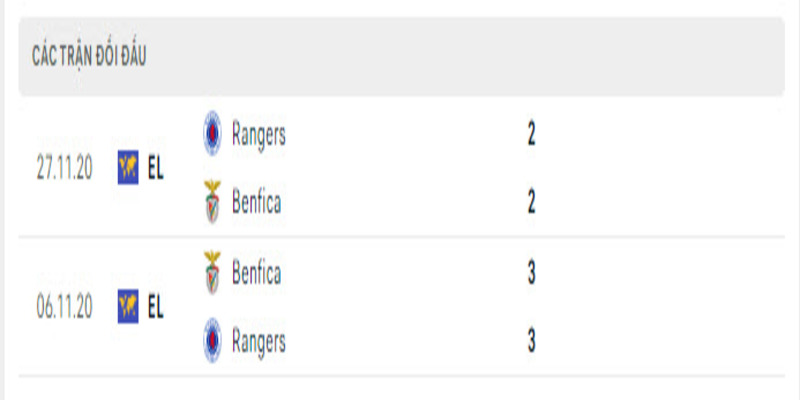Open Benfica team name in 27.11.20 match

(256, 202)
